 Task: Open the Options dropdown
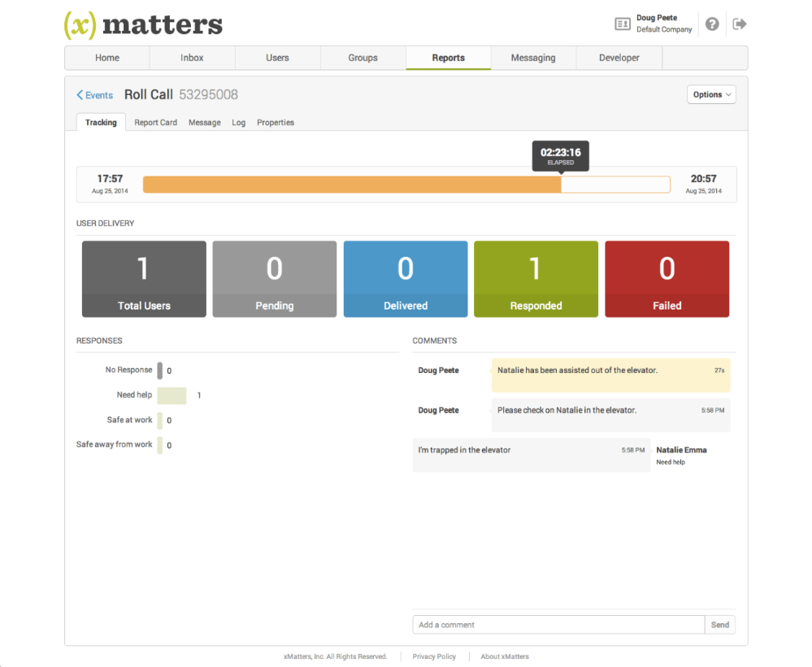pos(711,95)
